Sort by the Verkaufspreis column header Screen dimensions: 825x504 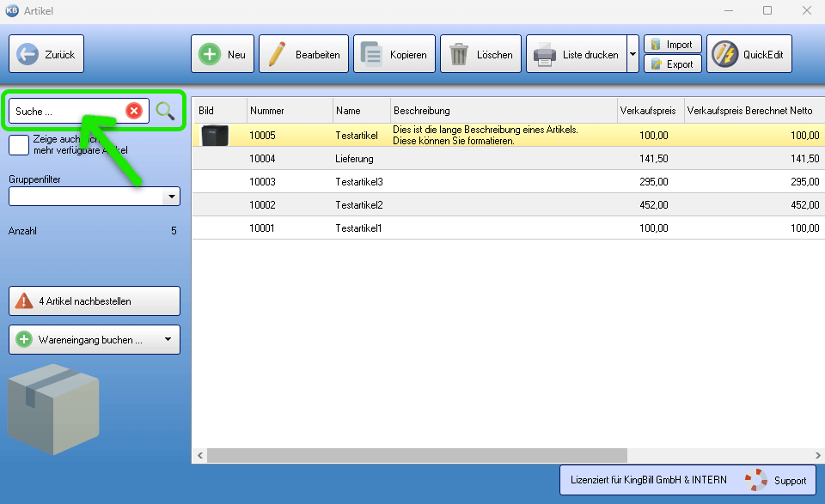click(649, 111)
